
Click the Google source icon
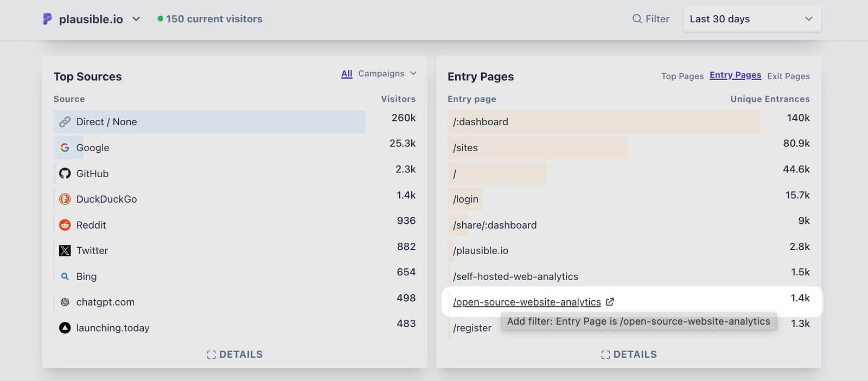65,147
